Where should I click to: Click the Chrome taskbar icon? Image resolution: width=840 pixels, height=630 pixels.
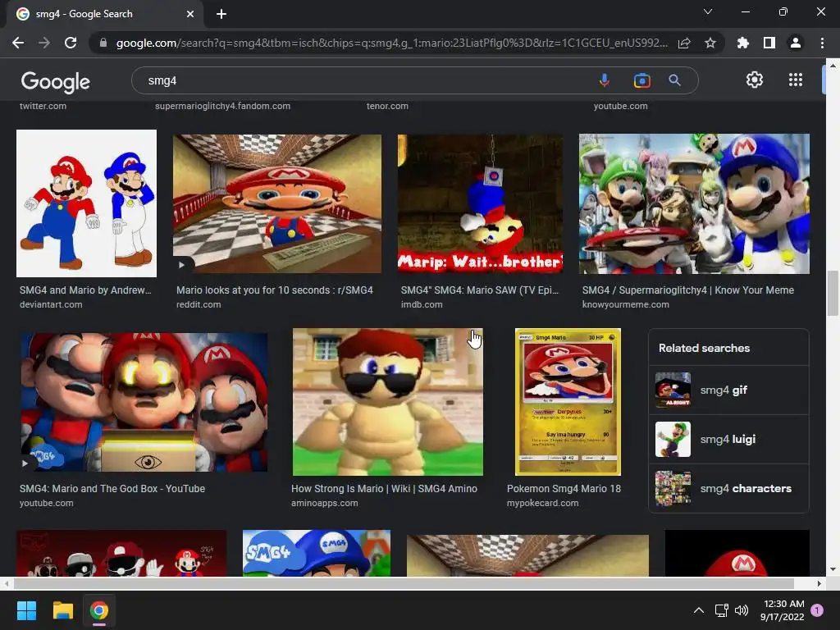coord(99,610)
